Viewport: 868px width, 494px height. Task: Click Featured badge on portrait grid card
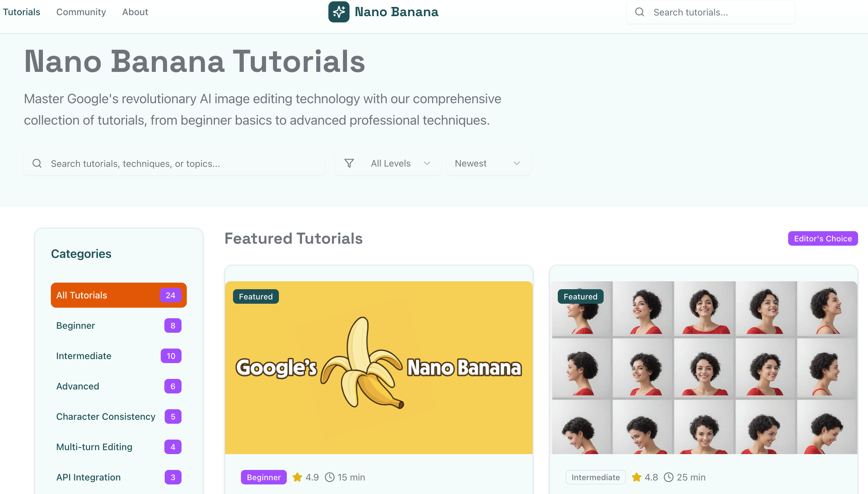tap(581, 296)
